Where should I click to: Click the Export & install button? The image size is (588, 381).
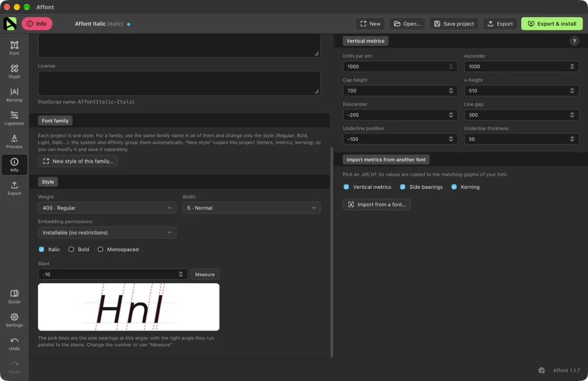pos(552,24)
